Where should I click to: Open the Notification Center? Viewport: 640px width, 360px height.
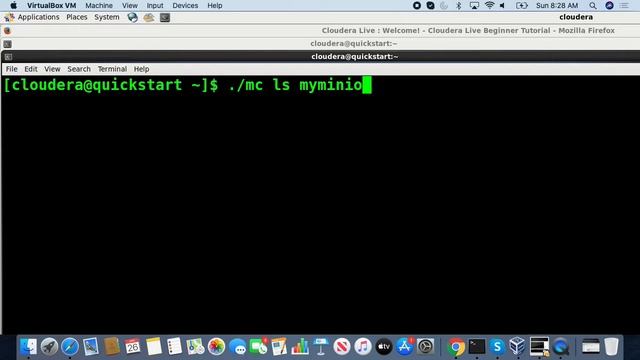624,5
